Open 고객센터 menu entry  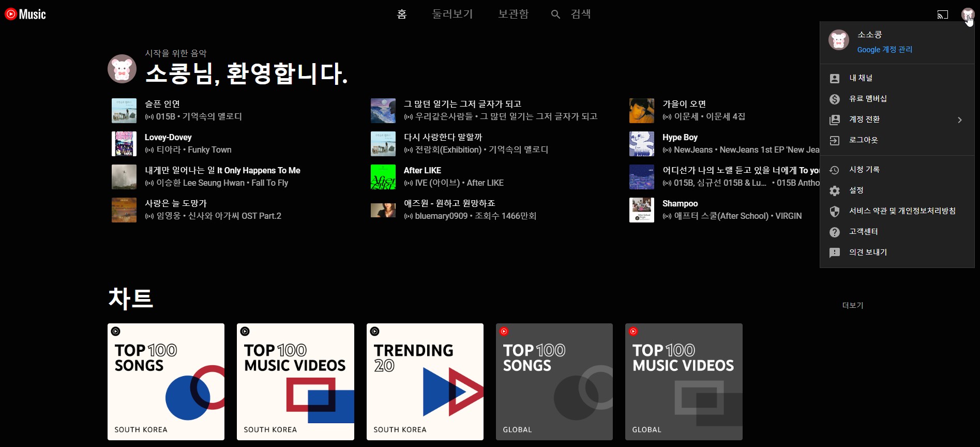897,232
